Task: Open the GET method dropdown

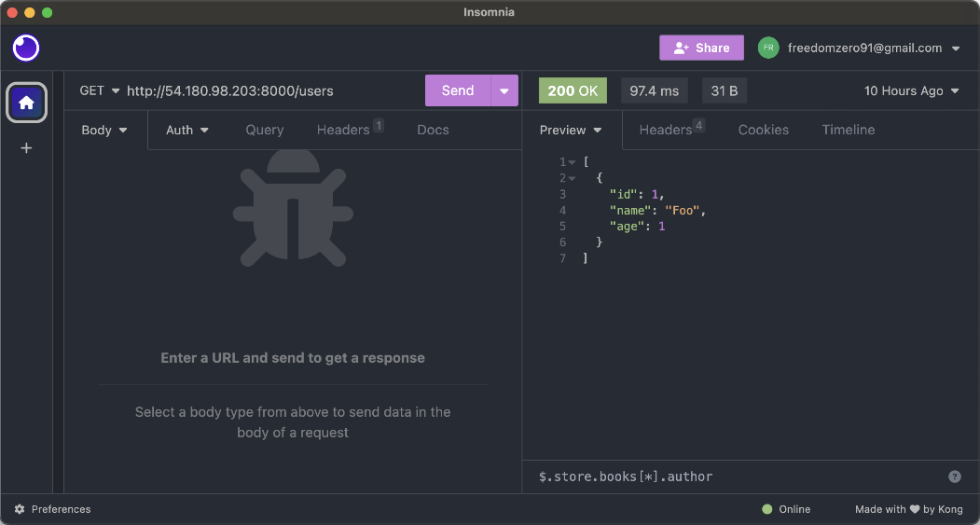Action: [100, 90]
